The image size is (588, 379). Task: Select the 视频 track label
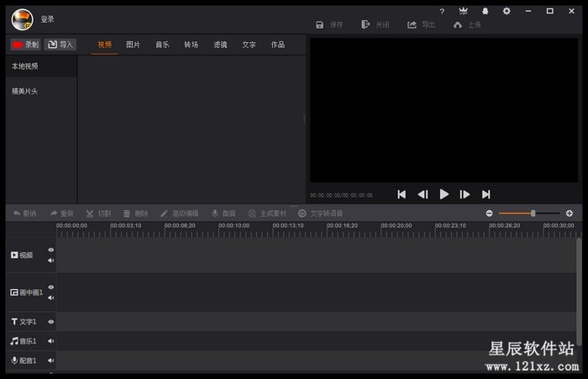22,255
